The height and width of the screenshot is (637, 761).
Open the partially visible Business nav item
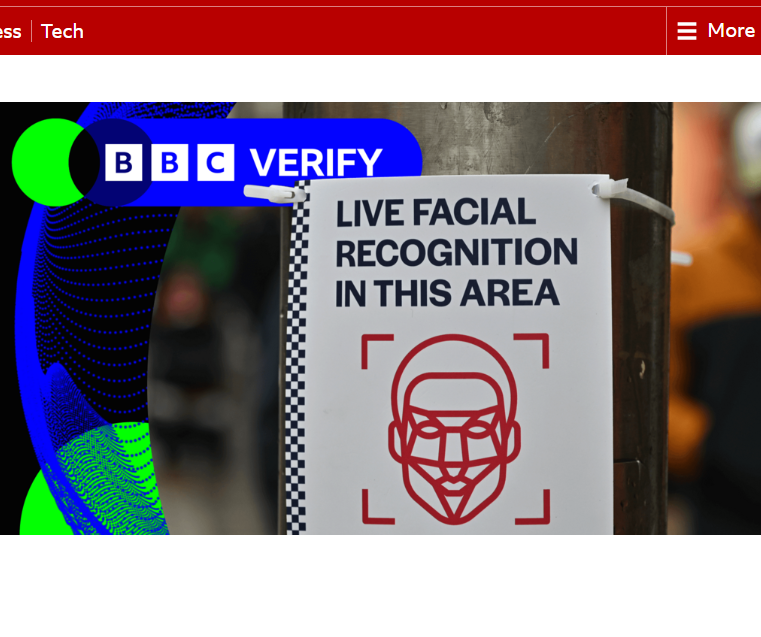[x=11, y=32]
